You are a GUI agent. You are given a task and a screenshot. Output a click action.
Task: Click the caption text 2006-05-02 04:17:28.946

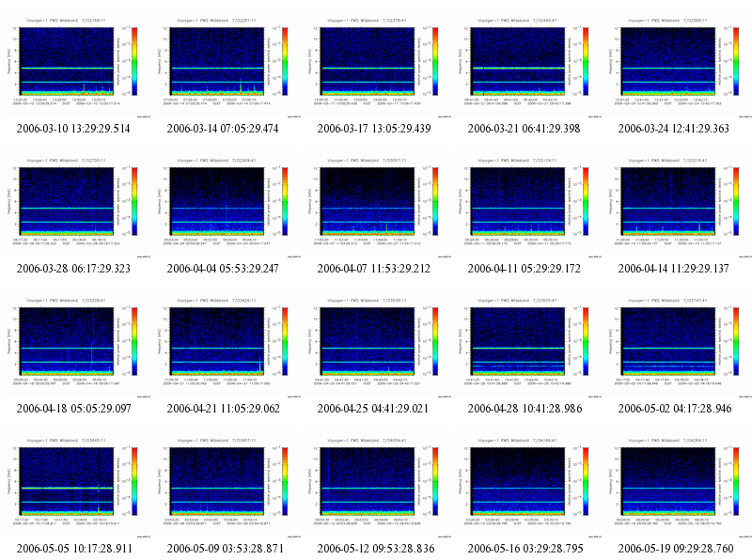click(x=675, y=409)
